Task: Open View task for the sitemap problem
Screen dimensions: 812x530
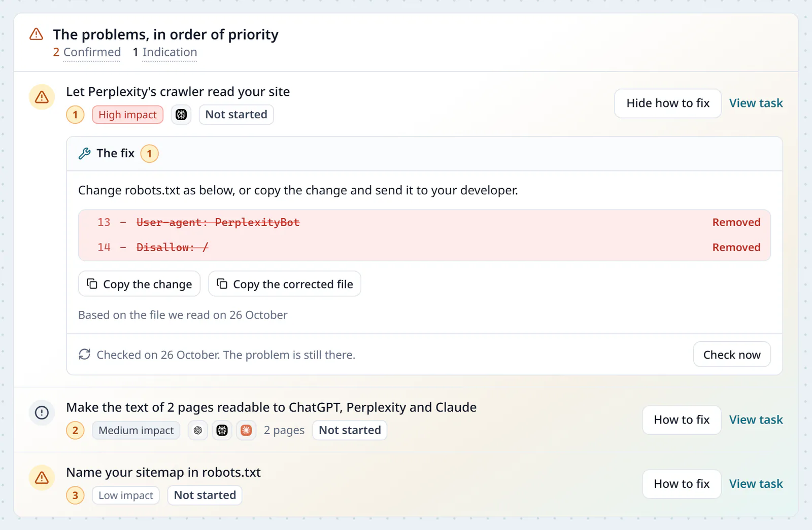Action: [756, 484]
